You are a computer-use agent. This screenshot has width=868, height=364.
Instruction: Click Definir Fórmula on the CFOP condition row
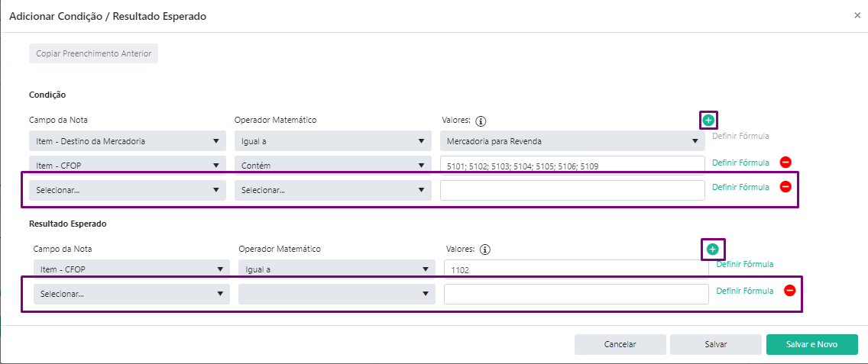tap(740, 163)
